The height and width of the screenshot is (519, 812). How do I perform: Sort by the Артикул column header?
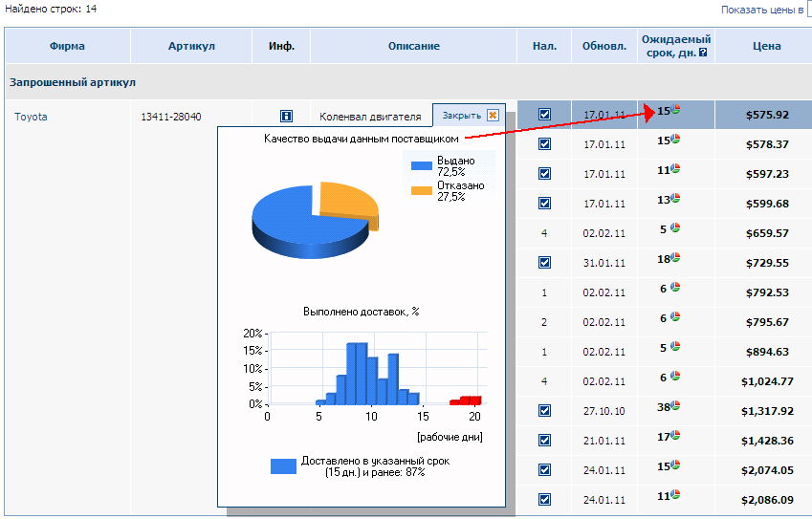pos(191,46)
